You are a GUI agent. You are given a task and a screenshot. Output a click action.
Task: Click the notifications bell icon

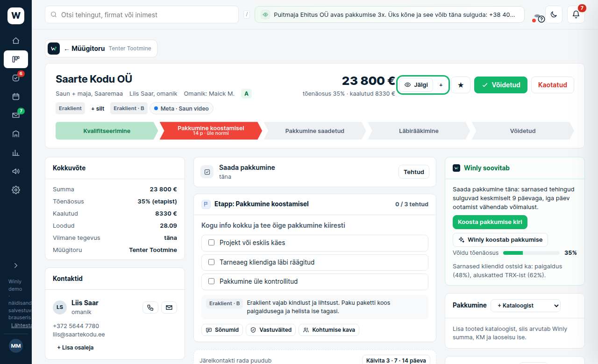pyautogui.click(x=576, y=14)
